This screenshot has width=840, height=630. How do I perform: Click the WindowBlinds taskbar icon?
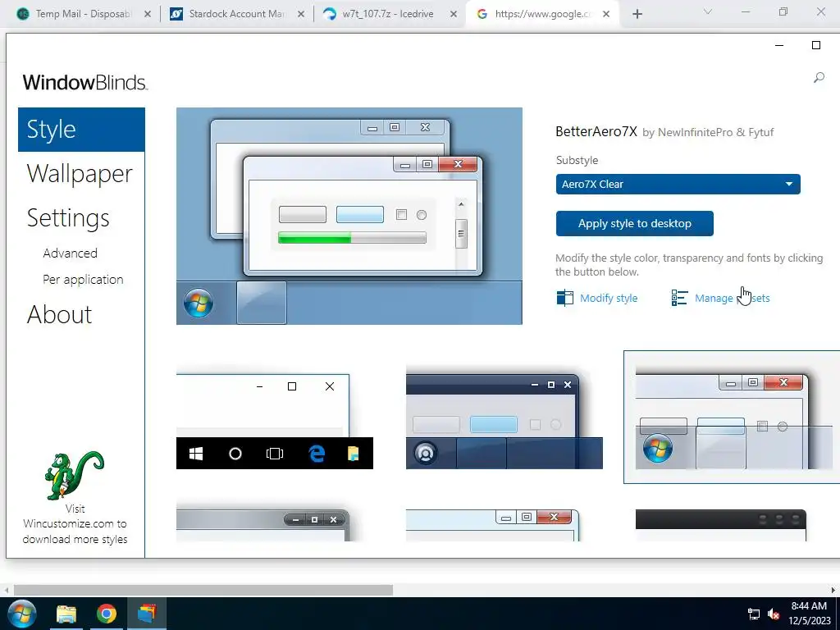point(146,614)
